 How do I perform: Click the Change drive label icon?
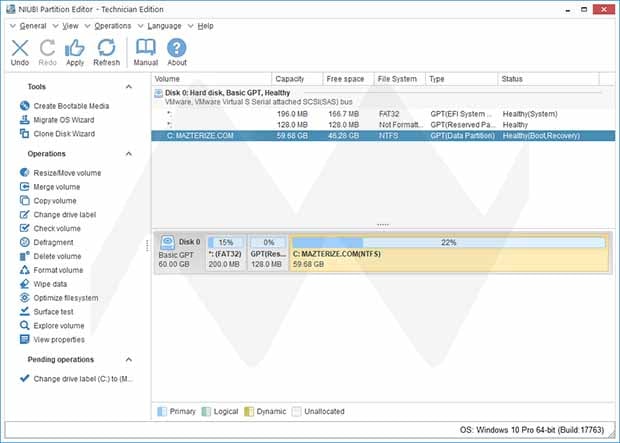(x=25, y=214)
